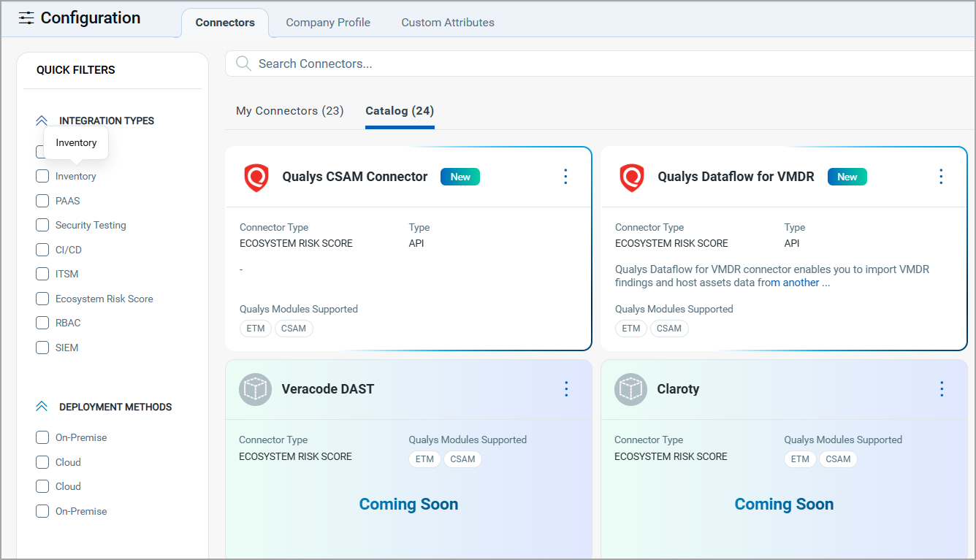The image size is (976, 560).
Task: Click into the Search Connectors field
Action: (x=584, y=64)
